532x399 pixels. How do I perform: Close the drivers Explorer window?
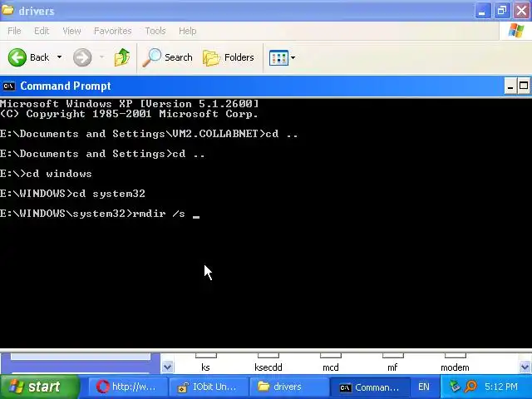(521, 11)
